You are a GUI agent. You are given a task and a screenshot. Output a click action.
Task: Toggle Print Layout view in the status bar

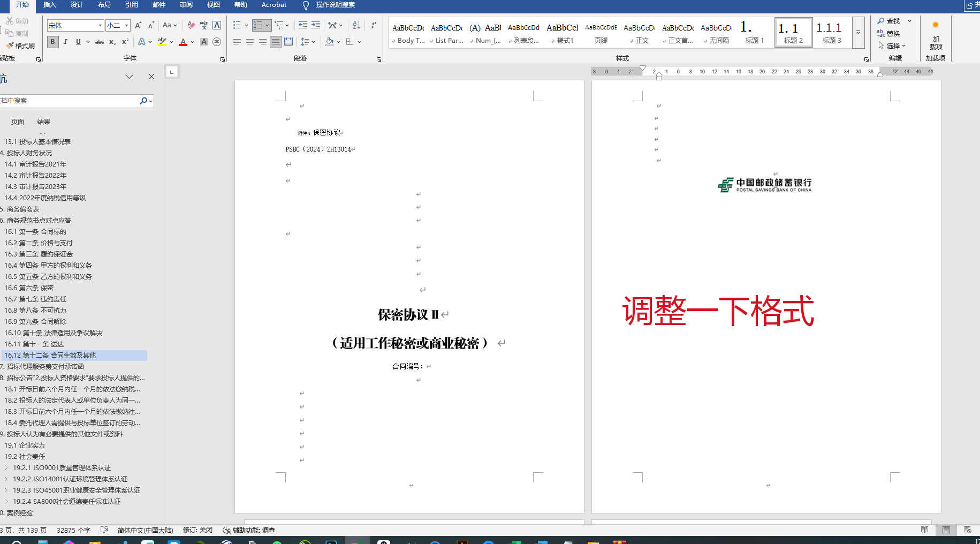(x=946, y=530)
